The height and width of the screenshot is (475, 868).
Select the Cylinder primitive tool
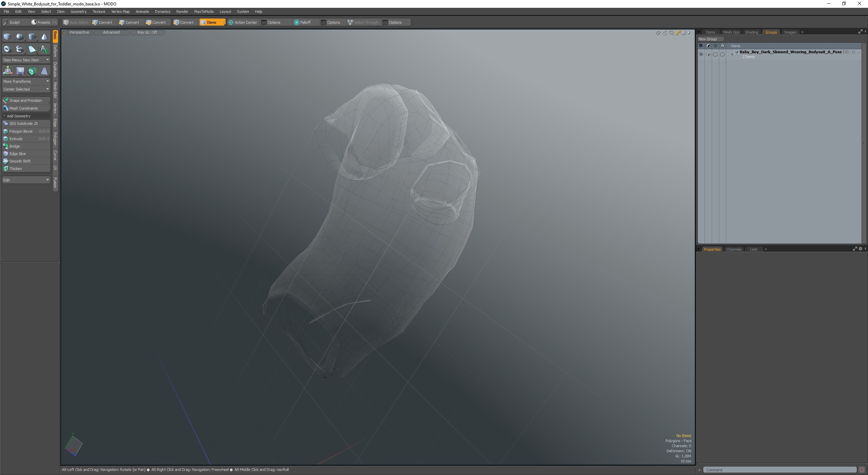[32, 36]
